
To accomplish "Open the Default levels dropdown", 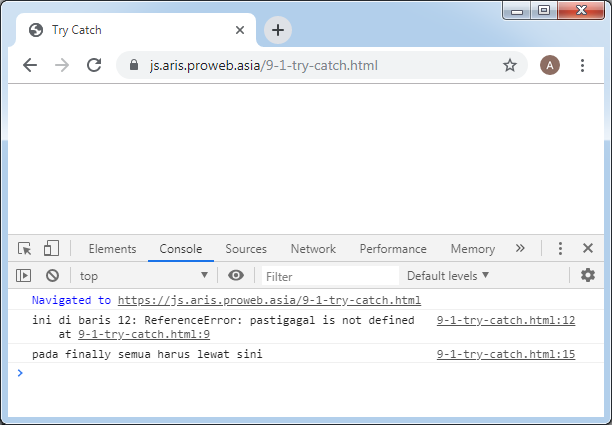I will click(448, 276).
